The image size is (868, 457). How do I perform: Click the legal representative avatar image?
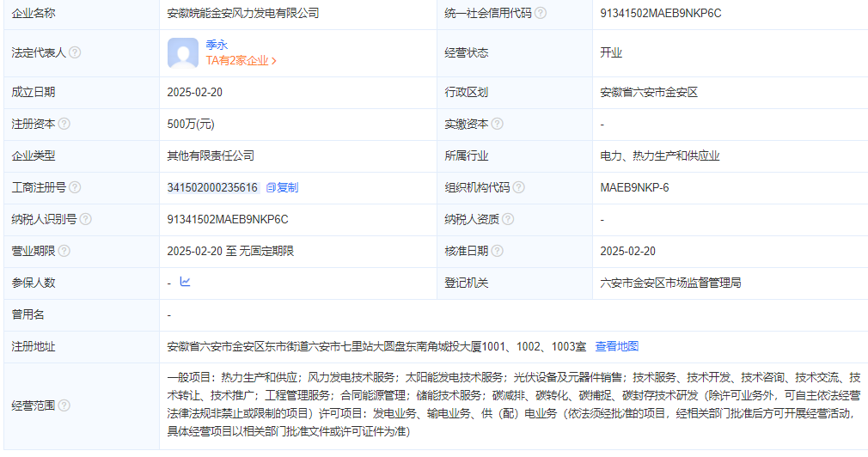coord(183,52)
